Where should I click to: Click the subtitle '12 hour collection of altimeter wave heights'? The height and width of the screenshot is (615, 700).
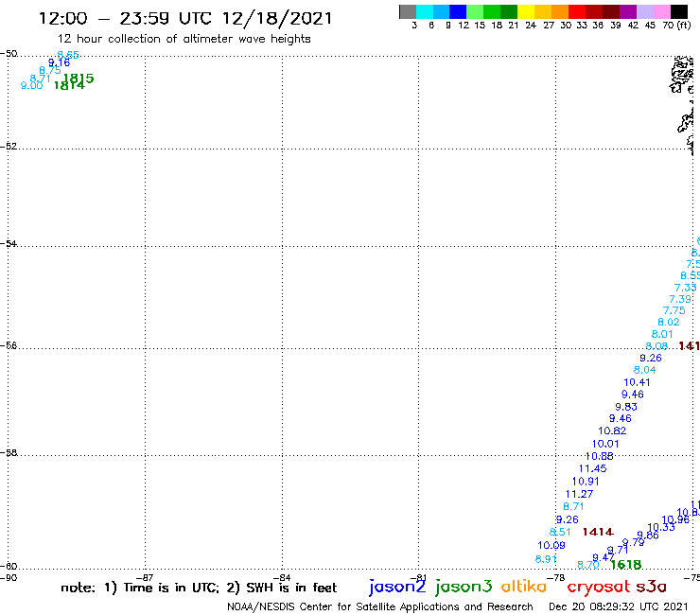point(184,39)
